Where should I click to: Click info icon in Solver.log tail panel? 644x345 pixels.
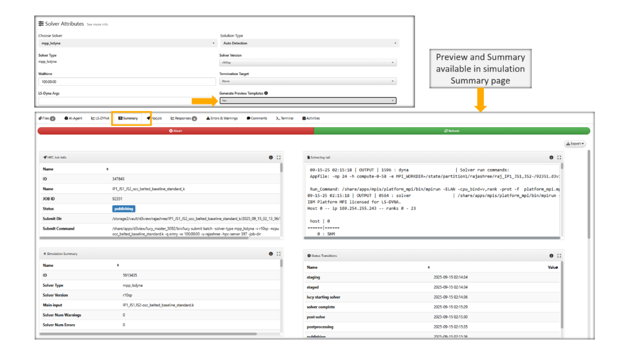click(x=551, y=157)
